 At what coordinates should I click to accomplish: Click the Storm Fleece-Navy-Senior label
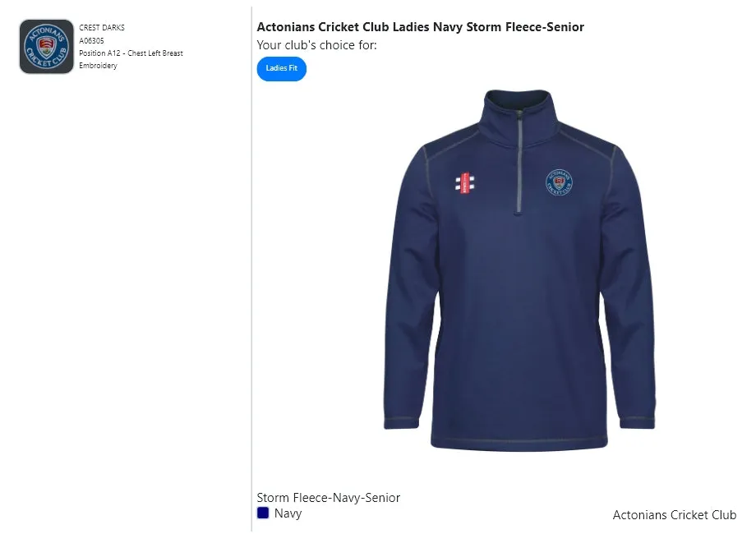(328, 498)
